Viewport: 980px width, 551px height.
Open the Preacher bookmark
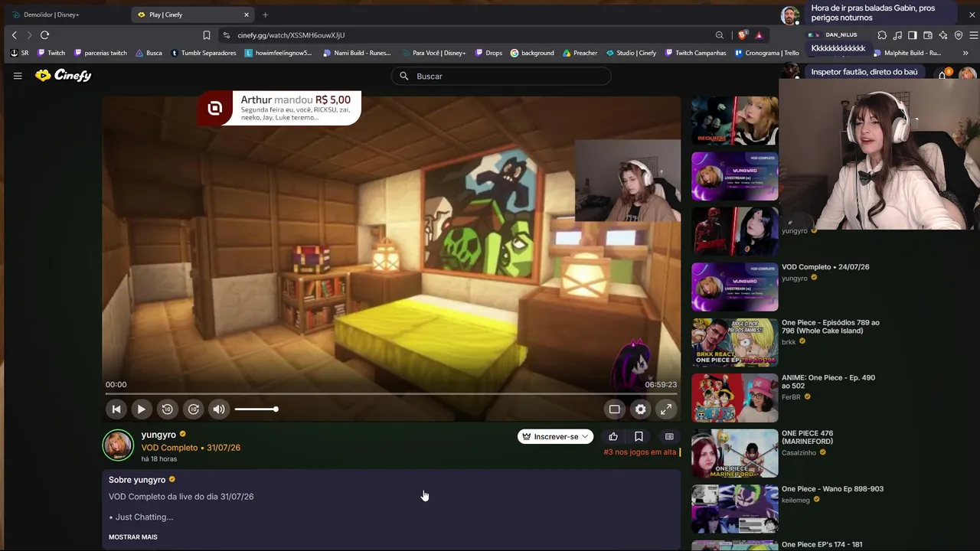click(580, 53)
